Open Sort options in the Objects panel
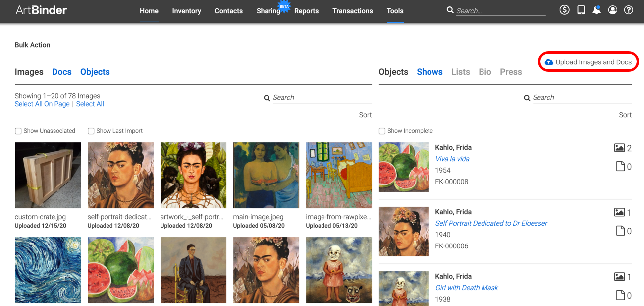644x306 pixels. 625,115
